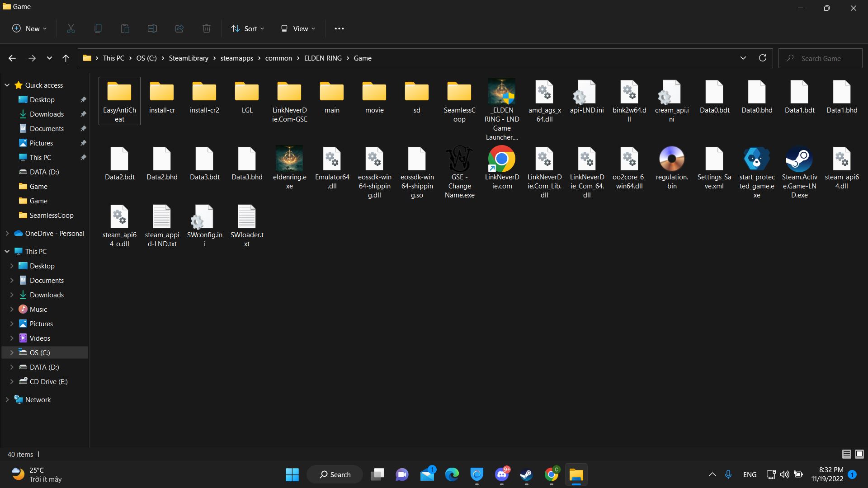
Task: Click steamapps in the address path
Action: pyautogui.click(x=237, y=58)
